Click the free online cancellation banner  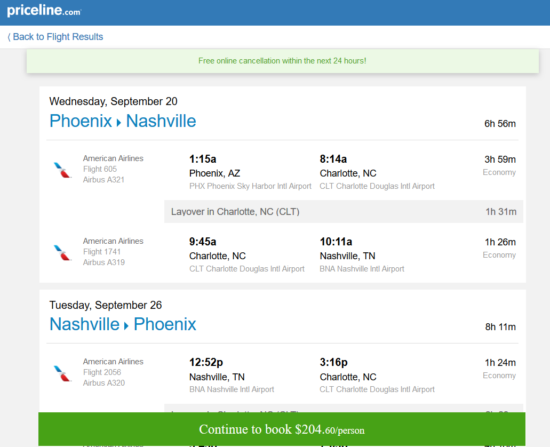(x=283, y=61)
